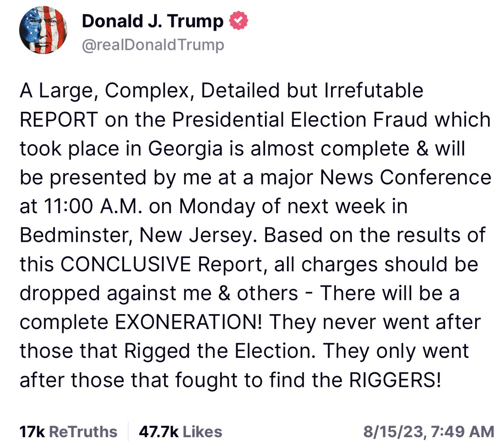
Task: Open the 47.7k Likes list
Action: [180, 431]
